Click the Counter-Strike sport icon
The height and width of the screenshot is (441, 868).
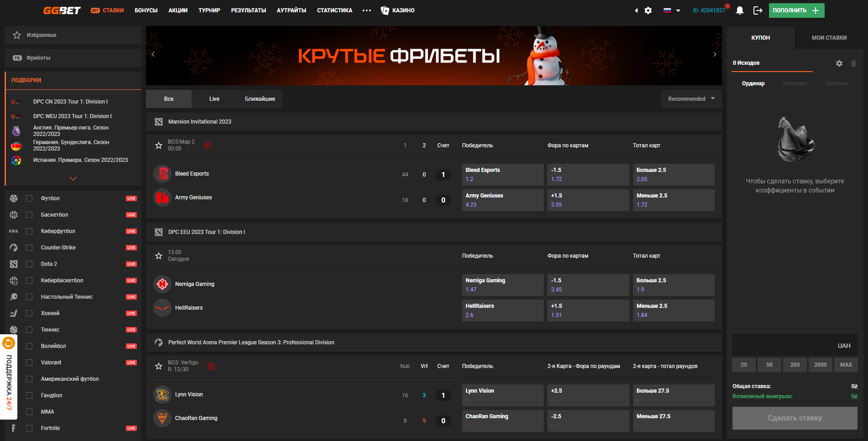[x=14, y=248]
